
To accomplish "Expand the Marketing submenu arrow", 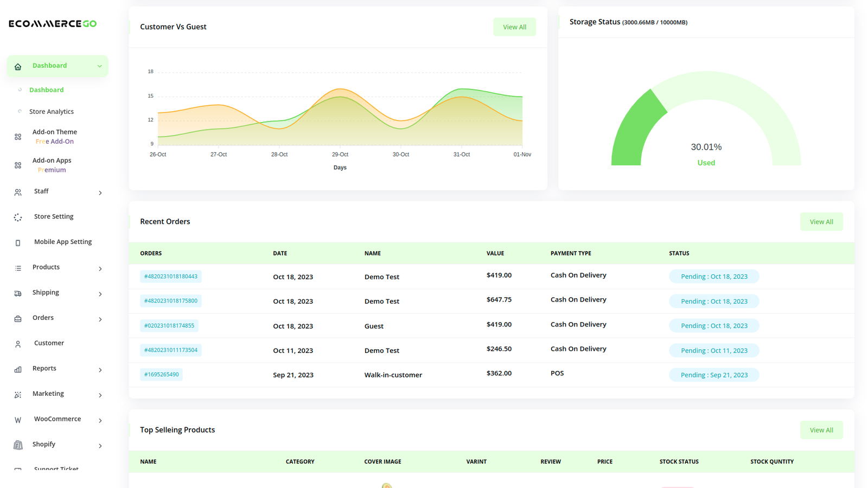I will tap(100, 395).
